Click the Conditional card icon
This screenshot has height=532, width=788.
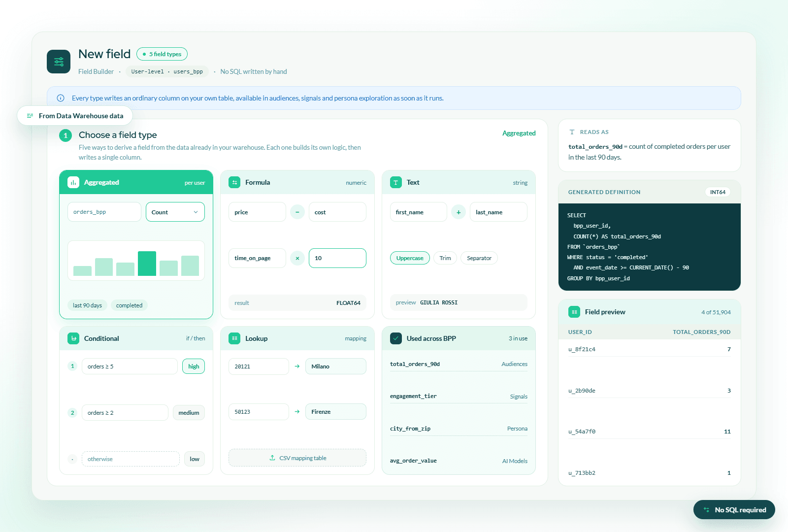click(x=73, y=338)
